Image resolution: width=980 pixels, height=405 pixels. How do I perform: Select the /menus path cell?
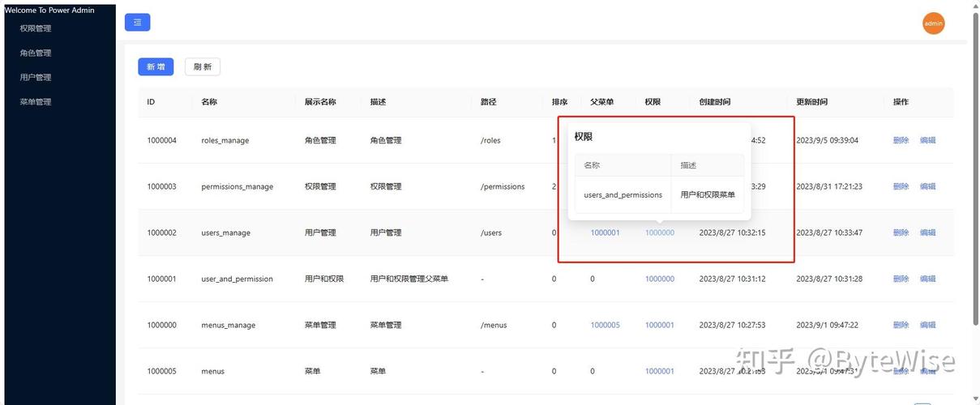click(x=494, y=325)
